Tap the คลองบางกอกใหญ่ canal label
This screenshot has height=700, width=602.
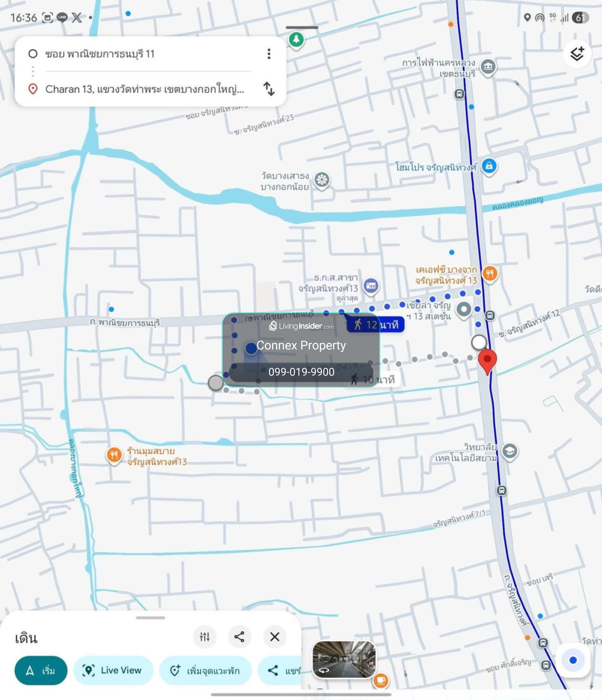click(75, 468)
